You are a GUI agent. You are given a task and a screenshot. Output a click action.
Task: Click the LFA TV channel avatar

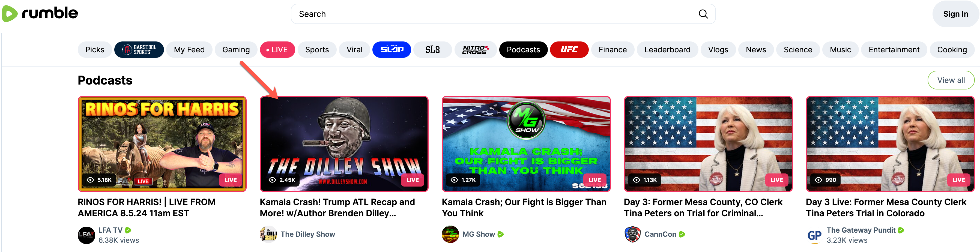[86, 235]
